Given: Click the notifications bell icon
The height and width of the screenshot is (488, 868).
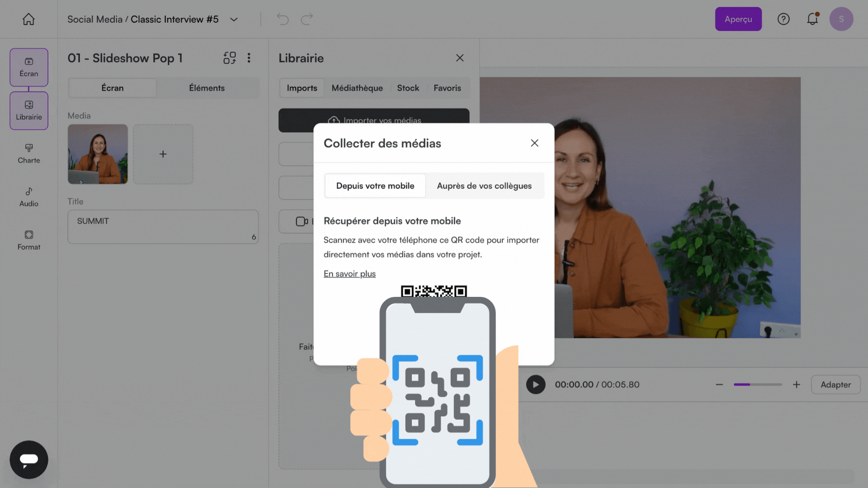Looking at the screenshot, I should [x=812, y=19].
